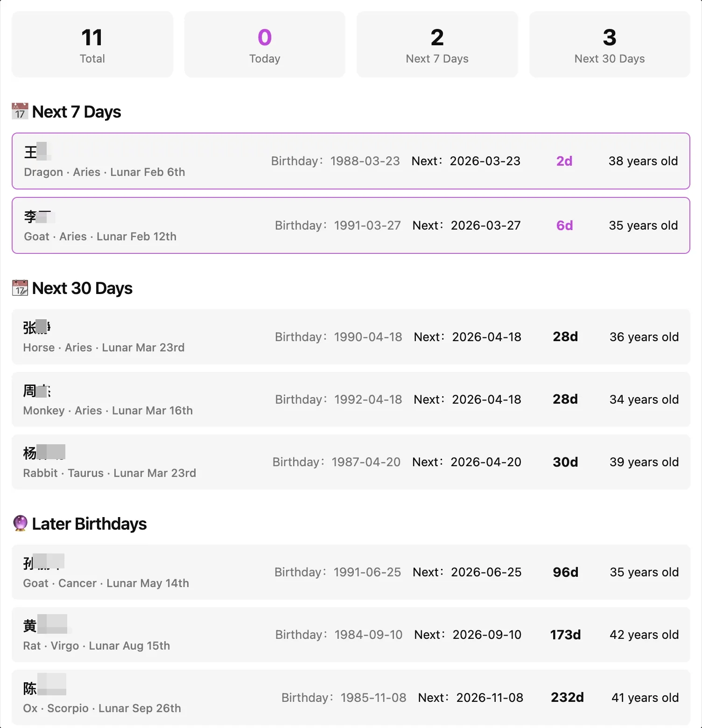Open the Rabbit Taurus birthday row
702x728 pixels.
[x=351, y=462]
